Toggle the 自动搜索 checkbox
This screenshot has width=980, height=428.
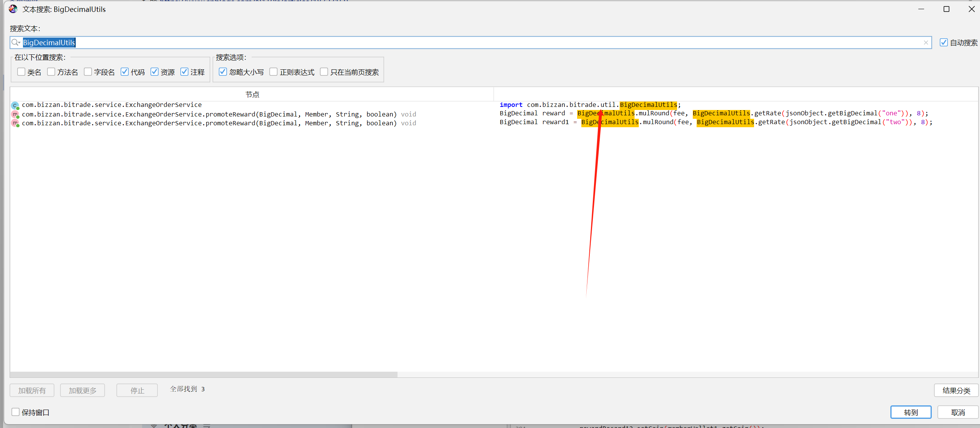point(944,43)
